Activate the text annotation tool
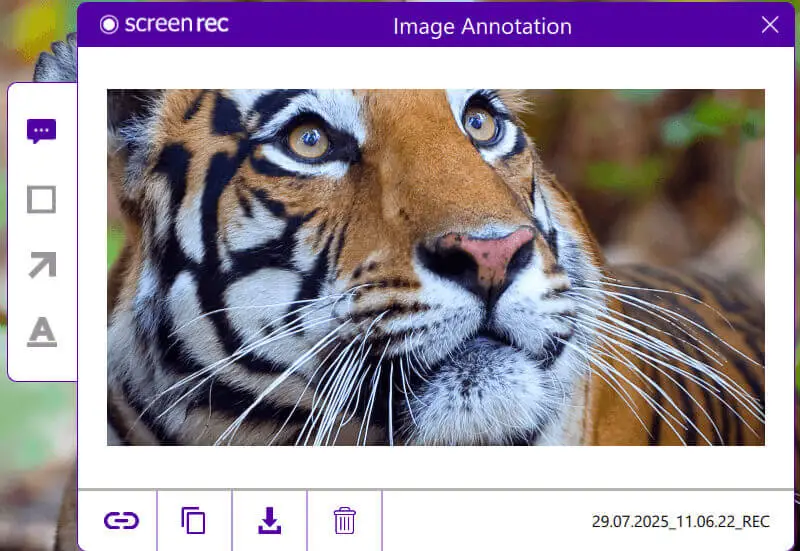The height and width of the screenshot is (551, 800). click(x=41, y=331)
